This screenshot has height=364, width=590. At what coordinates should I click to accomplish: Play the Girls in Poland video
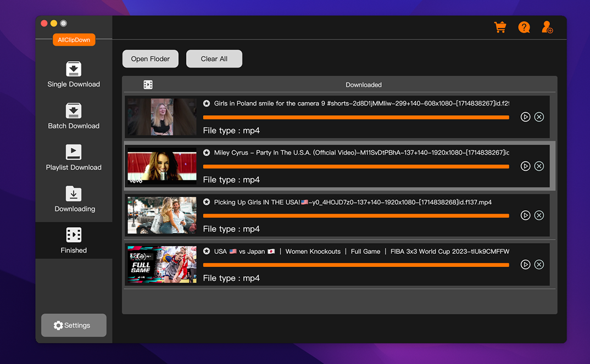tap(525, 117)
